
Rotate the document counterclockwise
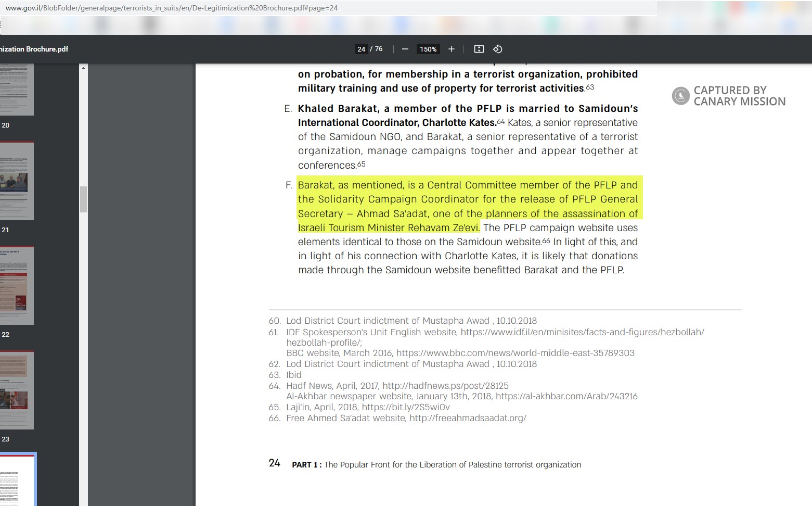(498, 49)
